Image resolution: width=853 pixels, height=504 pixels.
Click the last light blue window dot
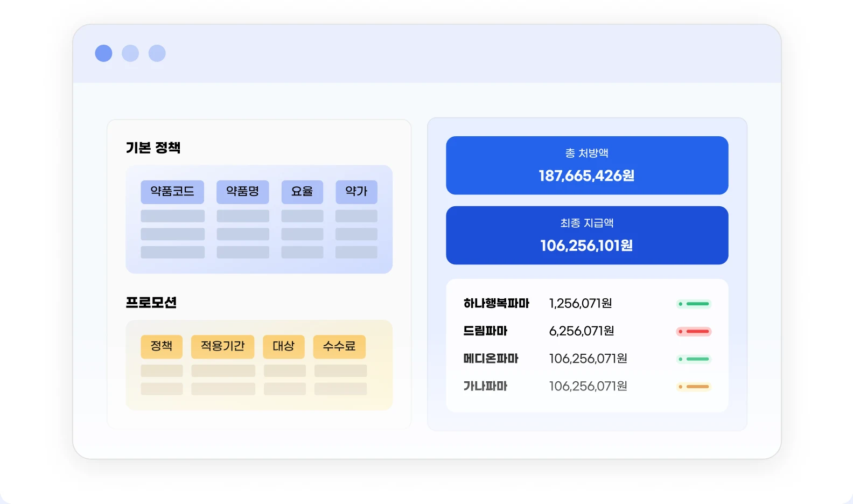point(157,53)
